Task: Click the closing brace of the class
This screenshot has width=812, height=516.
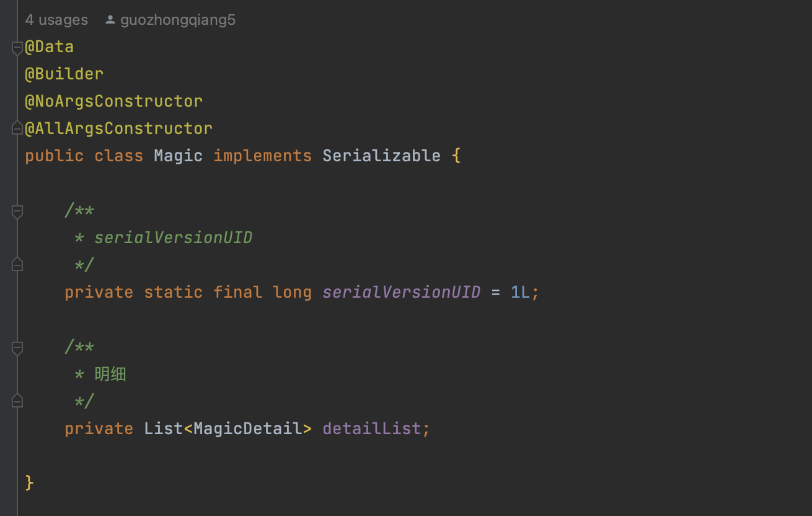Action: tap(29, 483)
